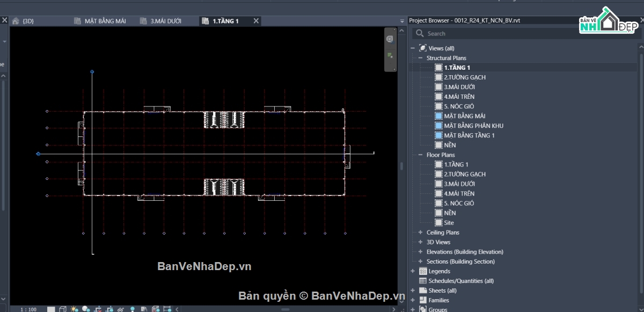This screenshot has width=644, height=312.
Task: Select Site under Floor Plans
Action: click(449, 223)
